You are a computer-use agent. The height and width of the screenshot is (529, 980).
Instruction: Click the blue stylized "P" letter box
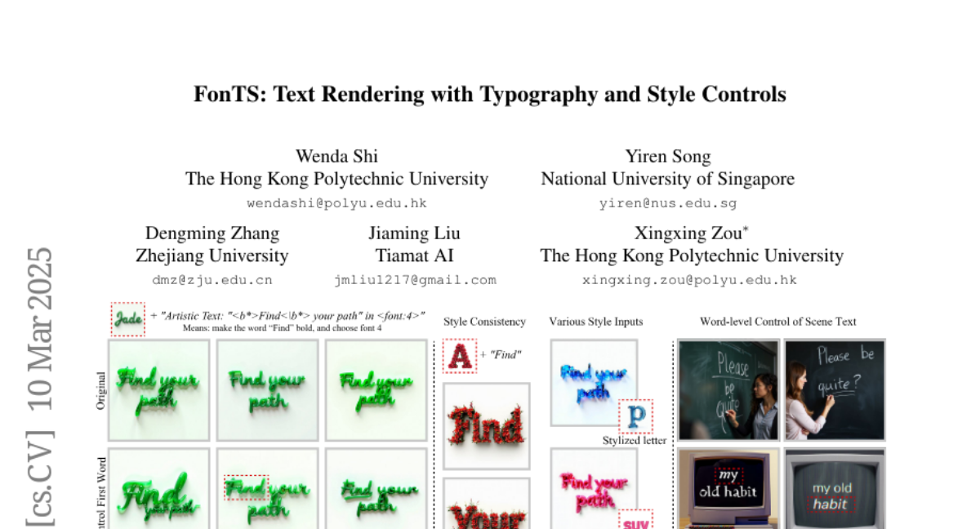636,416
